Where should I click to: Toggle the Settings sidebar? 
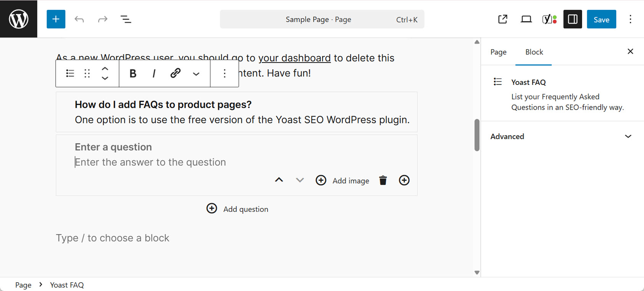pyautogui.click(x=573, y=19)
